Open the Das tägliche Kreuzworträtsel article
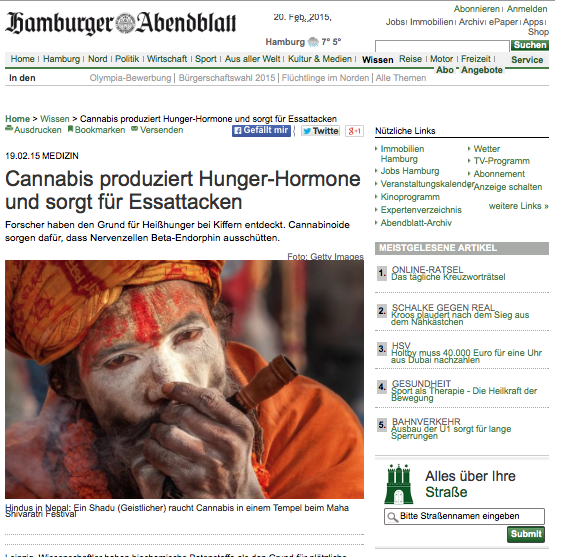The height and width of the screenshot is (557, 561). 448,277
